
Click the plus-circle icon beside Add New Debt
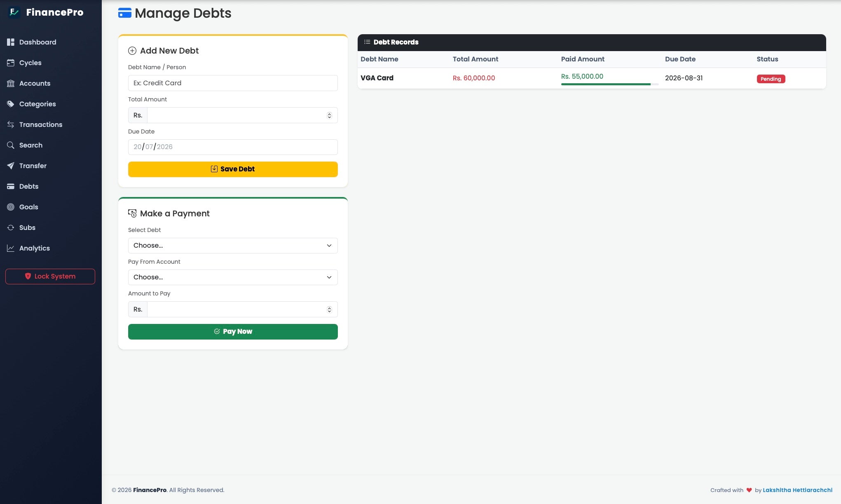pos(132,51)
